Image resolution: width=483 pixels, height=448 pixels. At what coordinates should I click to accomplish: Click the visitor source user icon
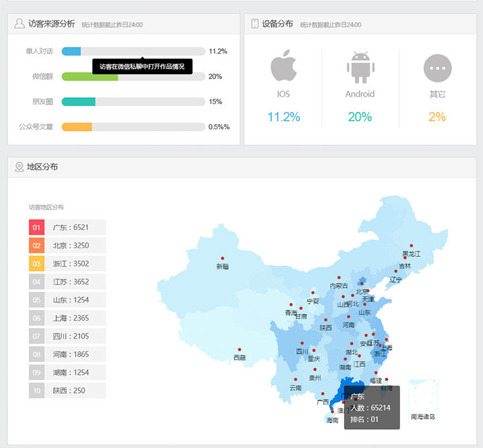pyautogui.click(x=19, y=23)
